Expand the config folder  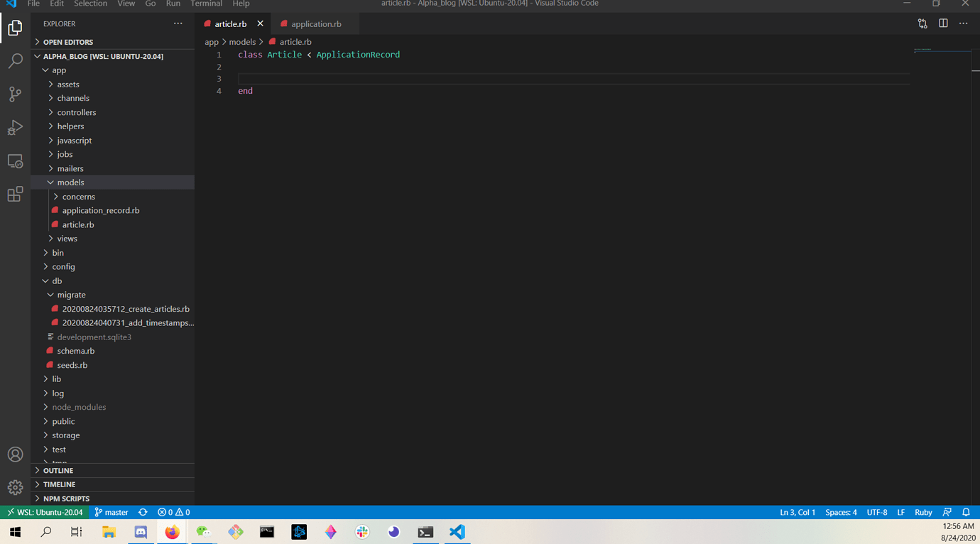coord(63,266)
